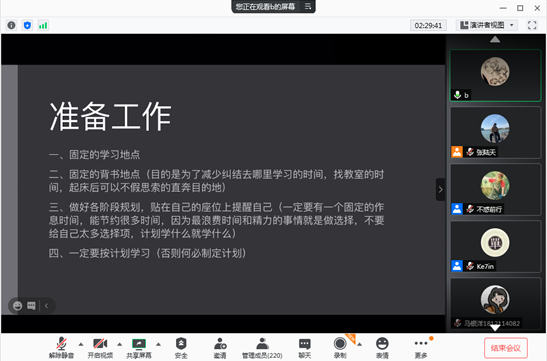Screen dimensions: 547x361
Task: Collapse the participant video panel arrow
Action: pos(440,189)
